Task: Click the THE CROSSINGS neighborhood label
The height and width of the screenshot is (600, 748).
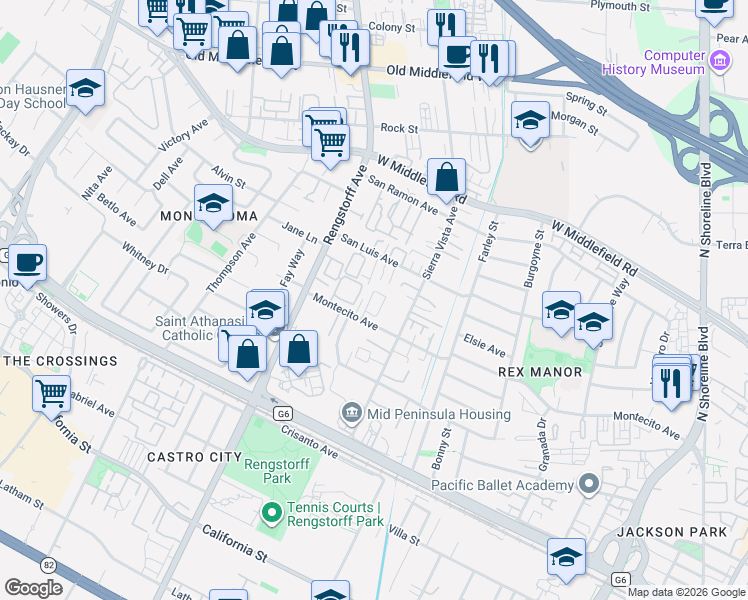Action: 60,361
